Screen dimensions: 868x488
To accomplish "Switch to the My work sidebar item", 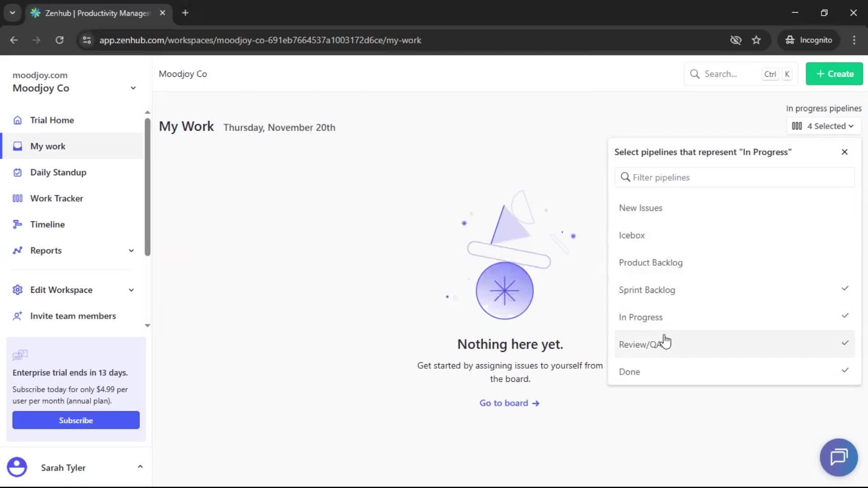I will pos(47,146).
